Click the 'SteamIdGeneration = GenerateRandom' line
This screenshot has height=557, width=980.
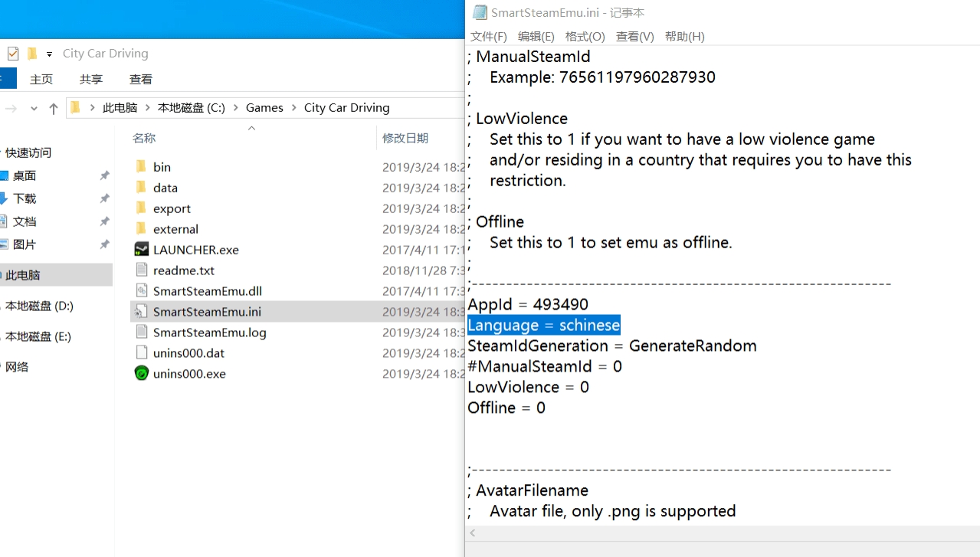(x=612, y=346)
